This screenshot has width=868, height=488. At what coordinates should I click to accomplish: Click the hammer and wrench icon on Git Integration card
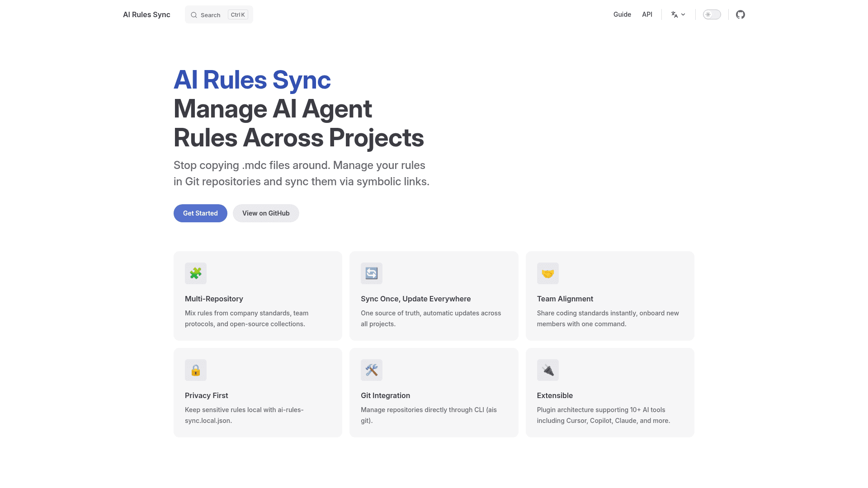tap(371, 370)
